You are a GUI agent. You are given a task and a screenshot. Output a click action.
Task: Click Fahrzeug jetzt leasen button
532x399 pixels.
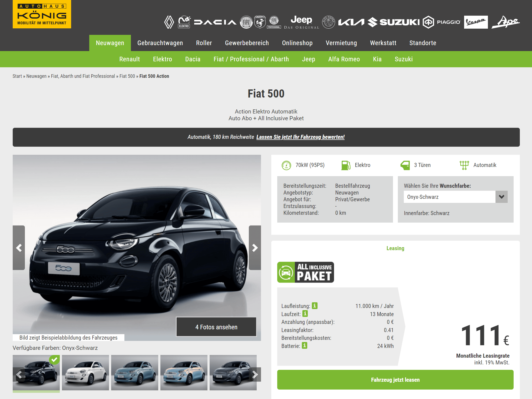pos(395,380)
